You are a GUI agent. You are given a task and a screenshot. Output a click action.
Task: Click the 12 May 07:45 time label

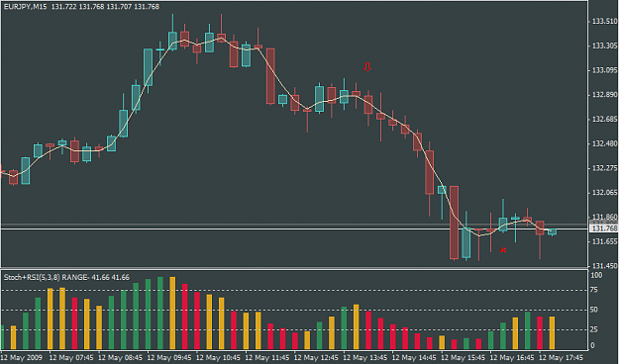(x=71, y=358)
